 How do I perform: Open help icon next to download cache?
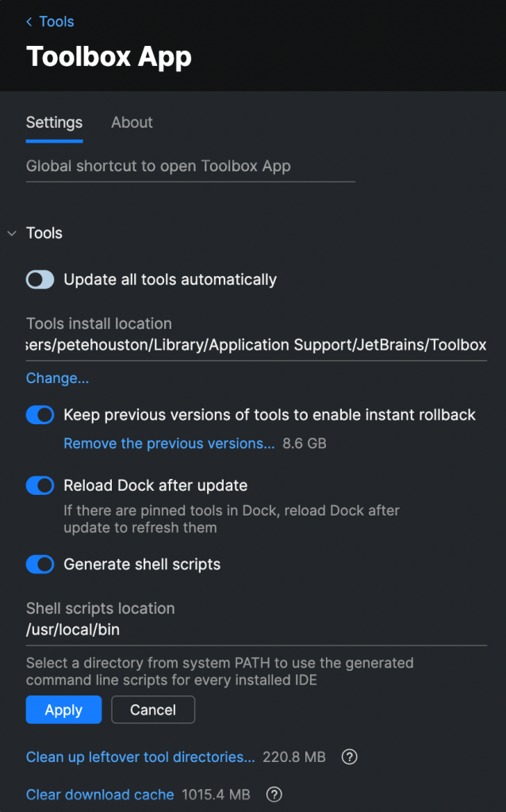point(274,795)
